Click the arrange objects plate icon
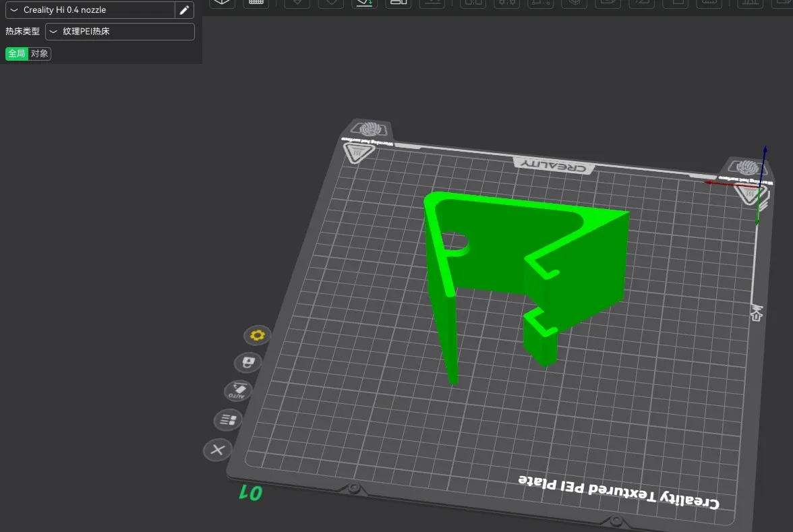This screenshot has width=793, height=532. [228, 420]
